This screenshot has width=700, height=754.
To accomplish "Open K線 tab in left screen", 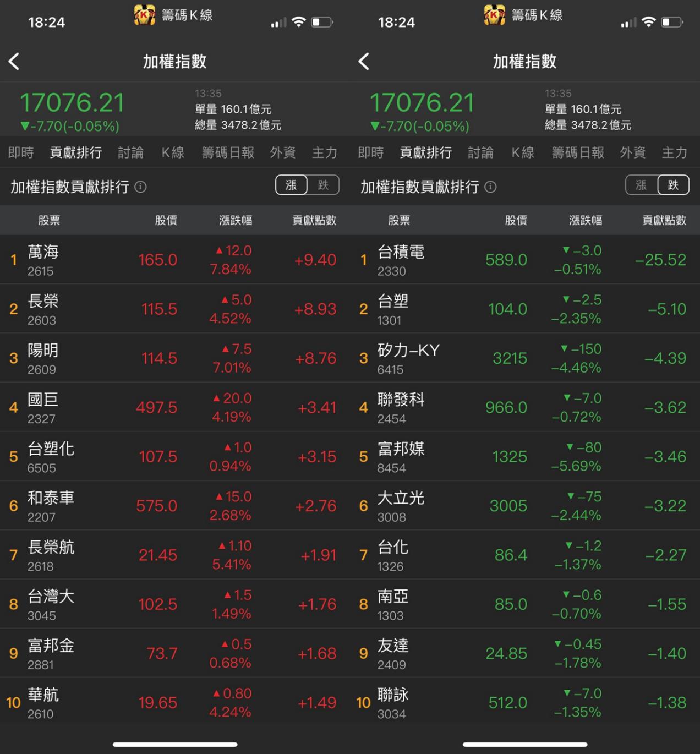I will point(173,152).
